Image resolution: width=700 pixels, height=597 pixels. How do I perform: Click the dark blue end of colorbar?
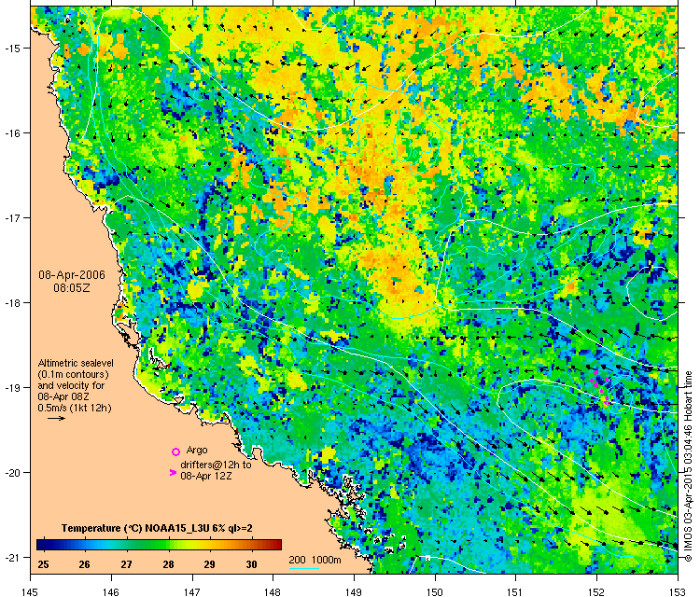(41, 545)
